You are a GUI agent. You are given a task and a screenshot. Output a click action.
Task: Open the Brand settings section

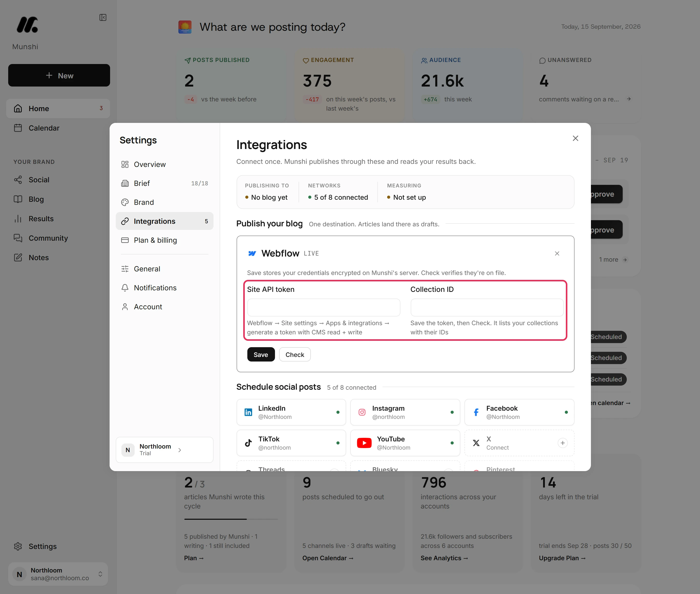tap(164, 202)
